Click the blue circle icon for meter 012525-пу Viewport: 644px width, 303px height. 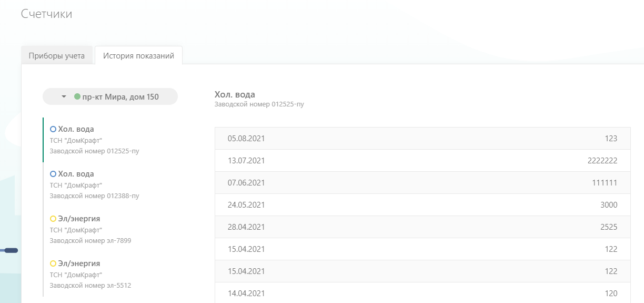[x=53, y=129]
